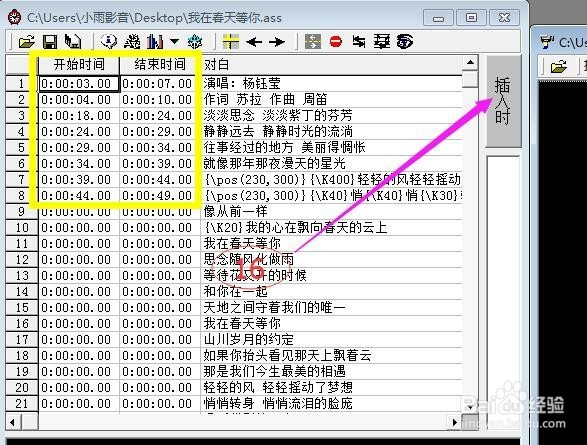Select dialogue 山川岁月的约定
Image resolution: width=587 pixels, height=445 pixels.
click(x=332, y=340)
